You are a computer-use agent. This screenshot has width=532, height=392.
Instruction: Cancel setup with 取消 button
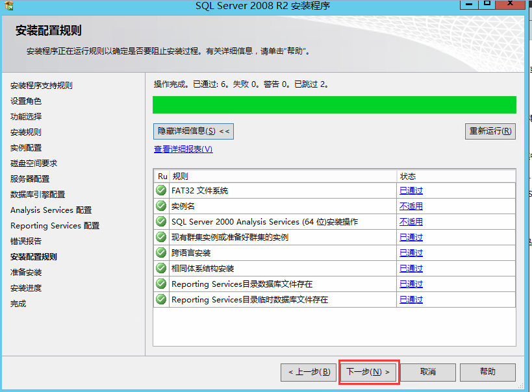(x=428, y=373)
